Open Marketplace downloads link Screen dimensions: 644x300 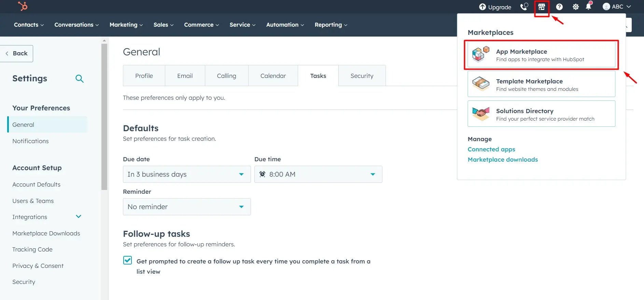503,160
